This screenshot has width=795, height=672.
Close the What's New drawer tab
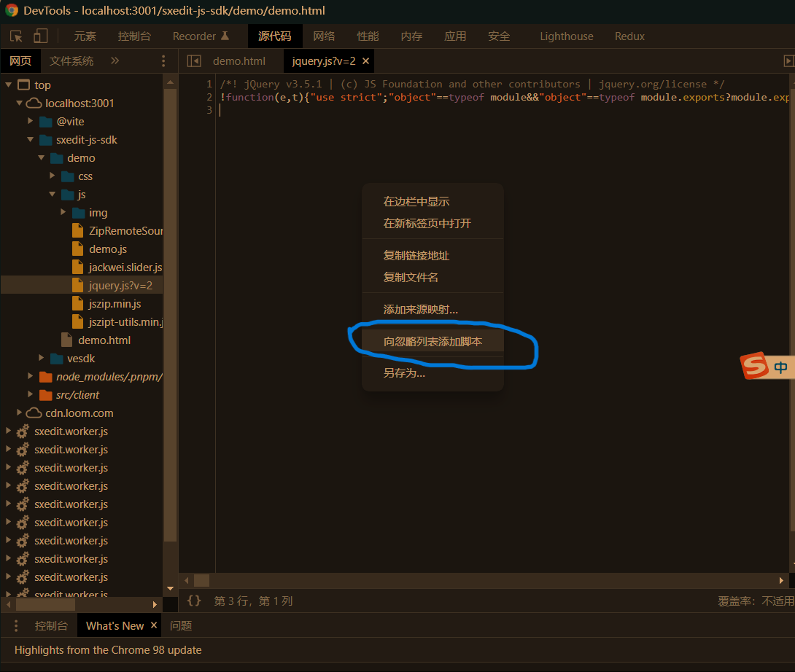coord(154,625)
